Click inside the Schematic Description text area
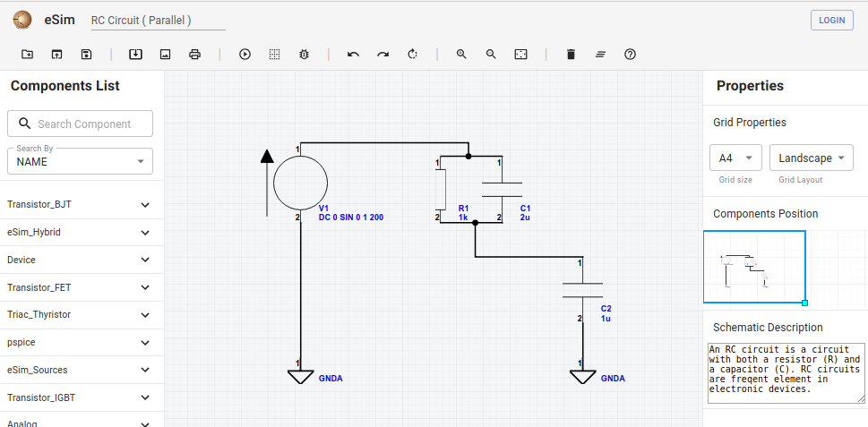 coord(786,373)
